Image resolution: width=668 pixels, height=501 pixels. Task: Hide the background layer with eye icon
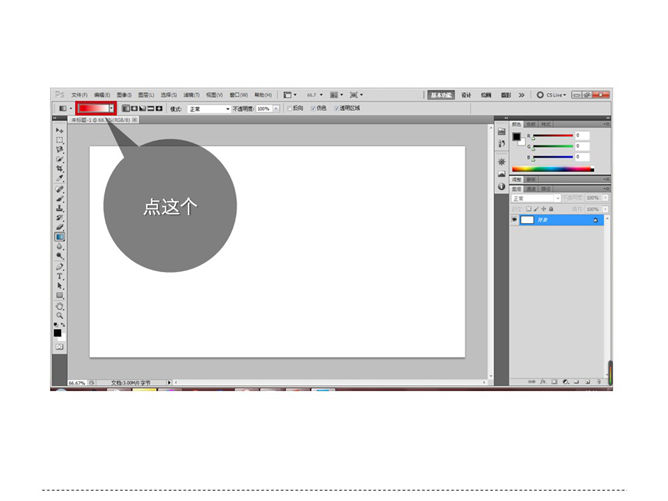[x=515, y=220]
